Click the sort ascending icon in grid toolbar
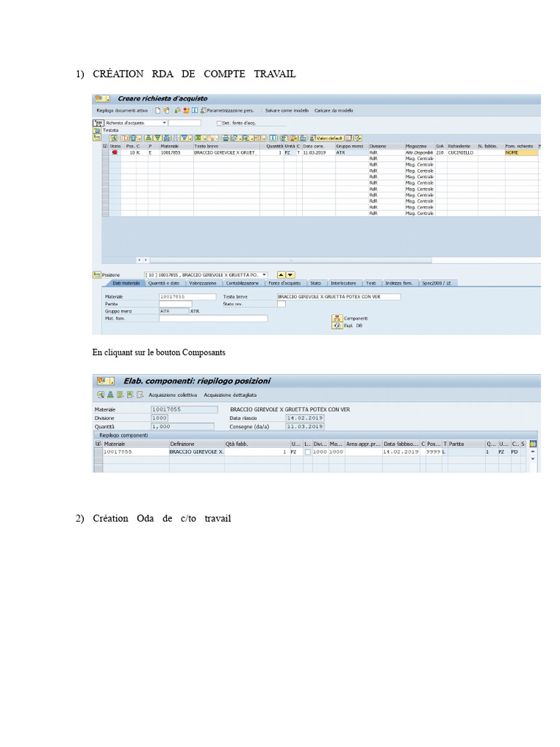 148,138
